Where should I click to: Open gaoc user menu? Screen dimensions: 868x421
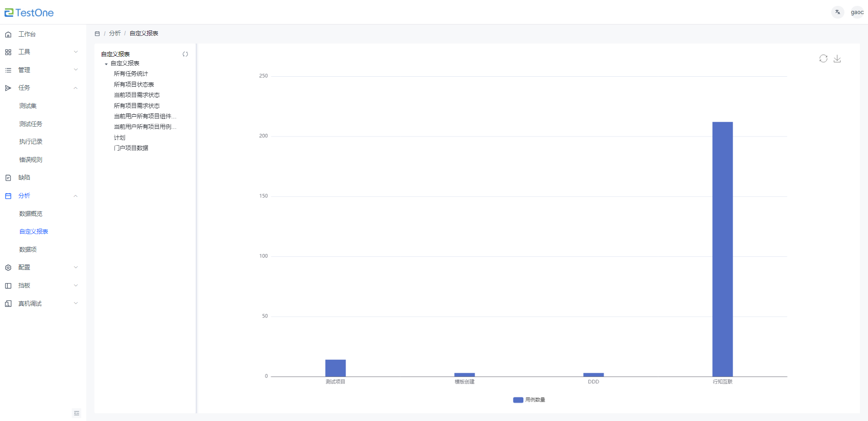[857, 12]
